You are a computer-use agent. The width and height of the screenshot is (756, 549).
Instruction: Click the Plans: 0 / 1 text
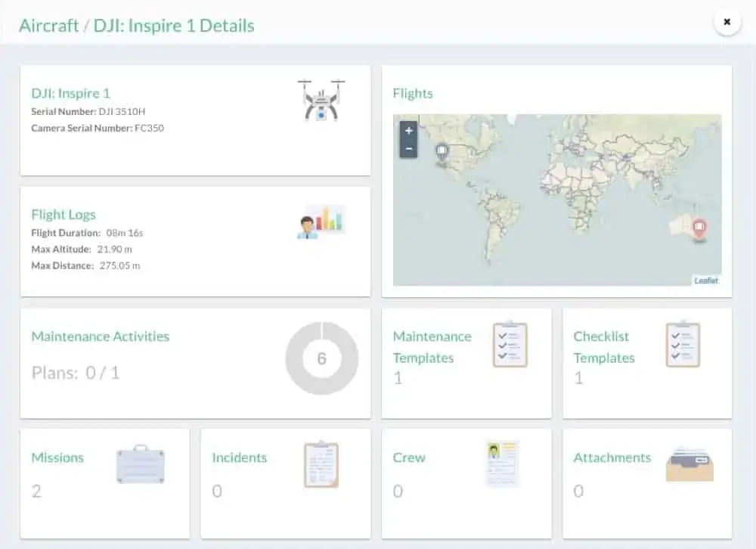click(x=75, y=373)
